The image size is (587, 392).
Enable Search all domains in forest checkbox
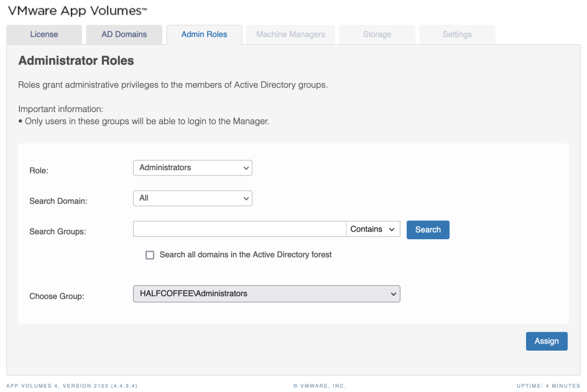click(150, 255)
